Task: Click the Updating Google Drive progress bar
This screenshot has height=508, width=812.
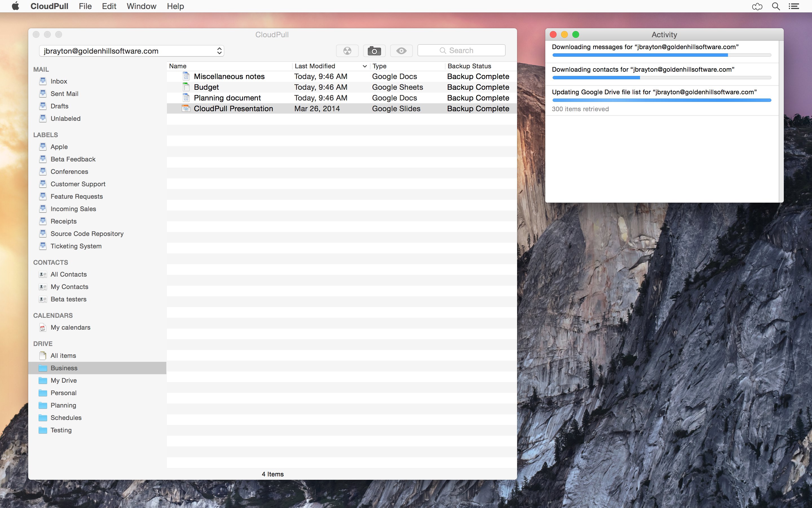Action: 662,100
